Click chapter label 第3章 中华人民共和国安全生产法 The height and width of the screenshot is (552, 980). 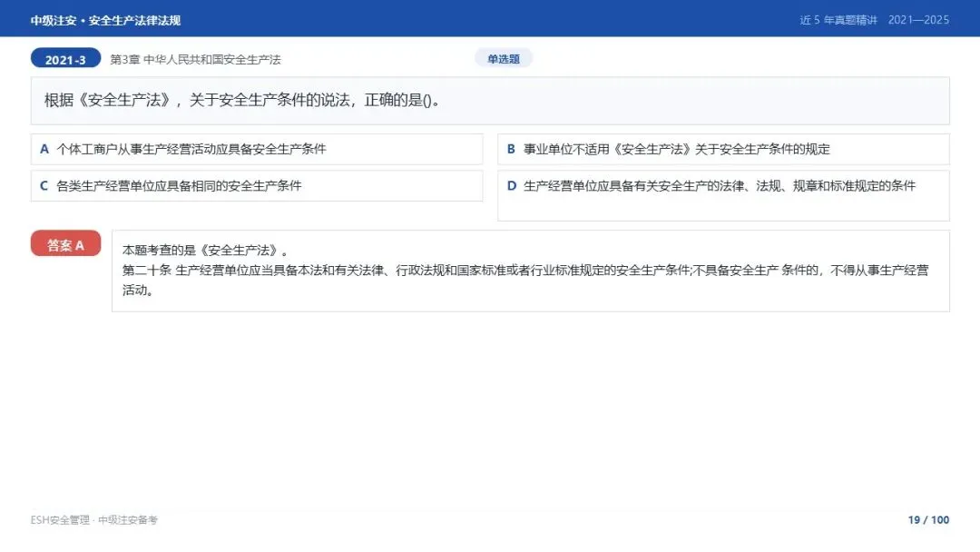[x=196, y=59]
